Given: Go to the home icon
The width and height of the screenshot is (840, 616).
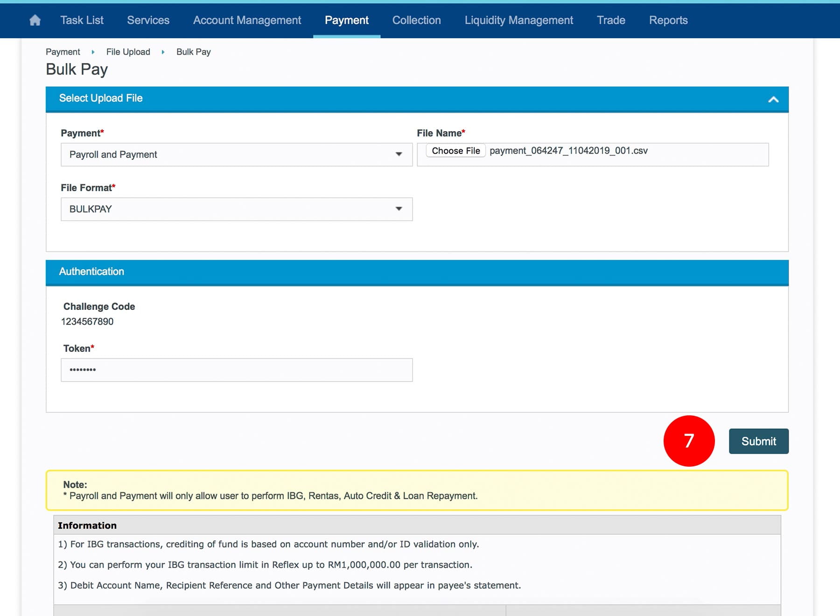Looking at the screenshot, I should coord(35,20).
